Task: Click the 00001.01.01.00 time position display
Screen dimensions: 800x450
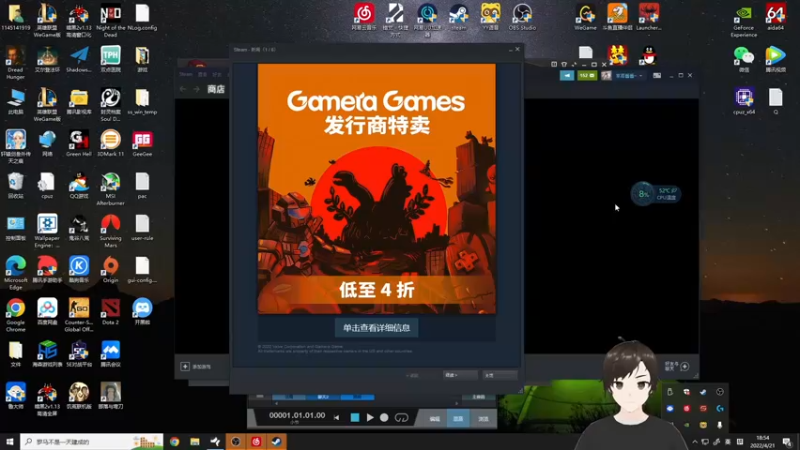Action: point(297,415)
